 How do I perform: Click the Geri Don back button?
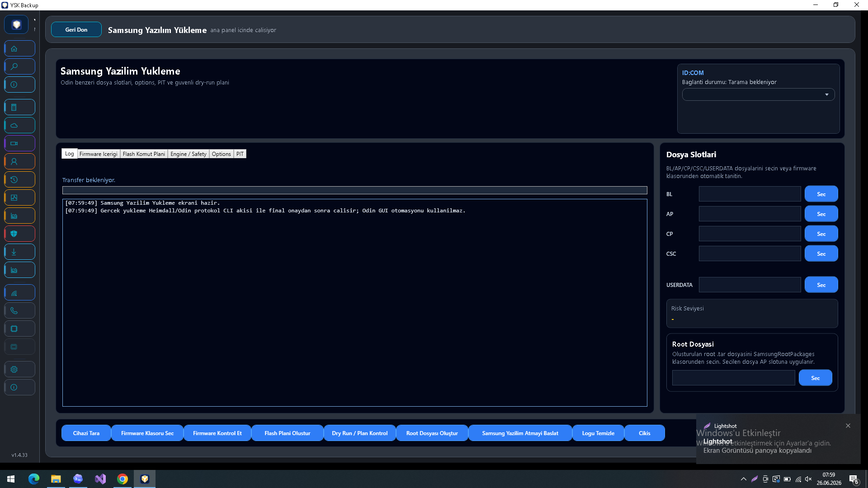[76, 29]
